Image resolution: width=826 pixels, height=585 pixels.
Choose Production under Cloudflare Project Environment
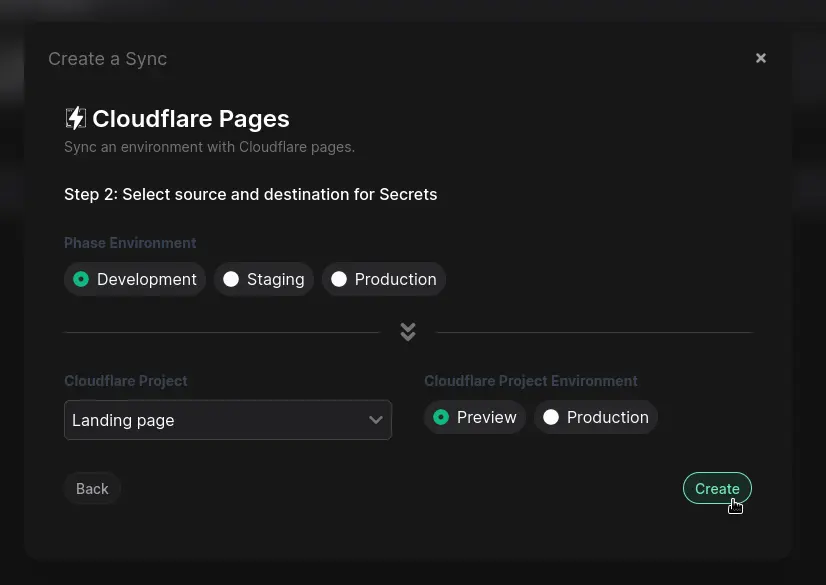coord(596,417)
